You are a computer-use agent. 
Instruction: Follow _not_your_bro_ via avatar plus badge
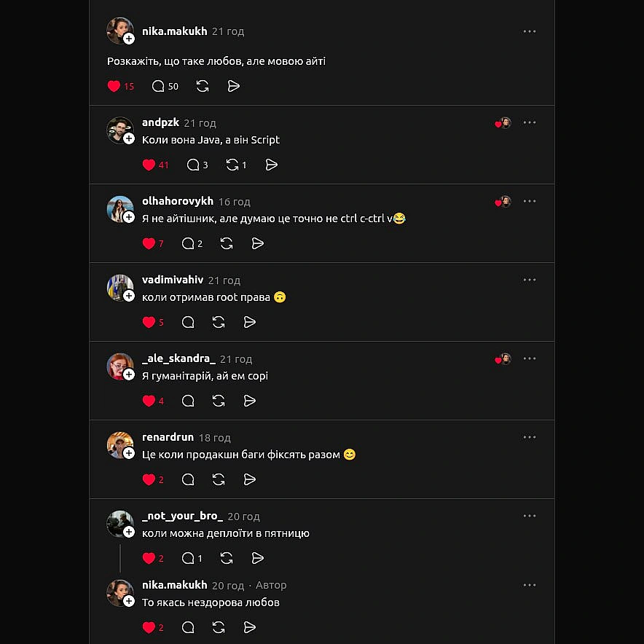(x=129, y=532)
